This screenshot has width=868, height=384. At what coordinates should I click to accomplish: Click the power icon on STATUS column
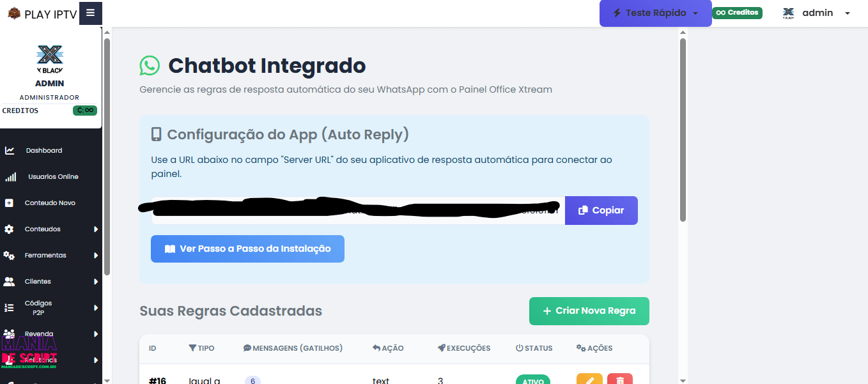519,348
